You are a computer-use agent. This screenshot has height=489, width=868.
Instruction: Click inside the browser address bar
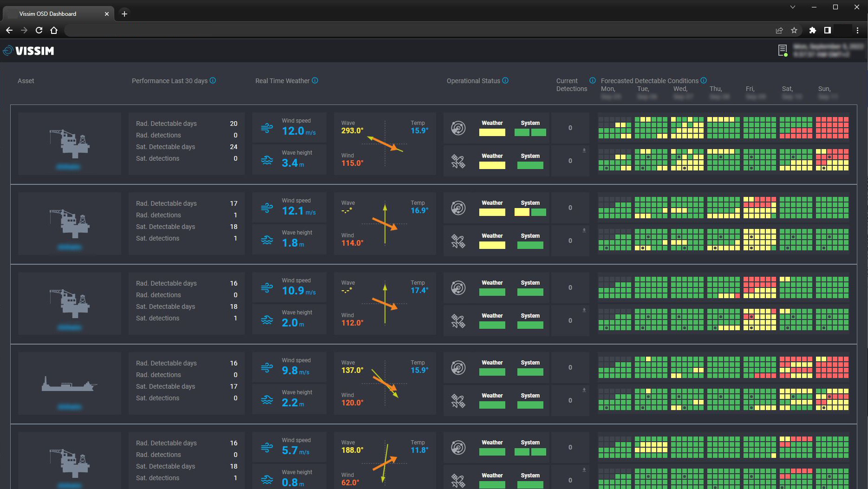pyautogui.click(x=279, y=30)
